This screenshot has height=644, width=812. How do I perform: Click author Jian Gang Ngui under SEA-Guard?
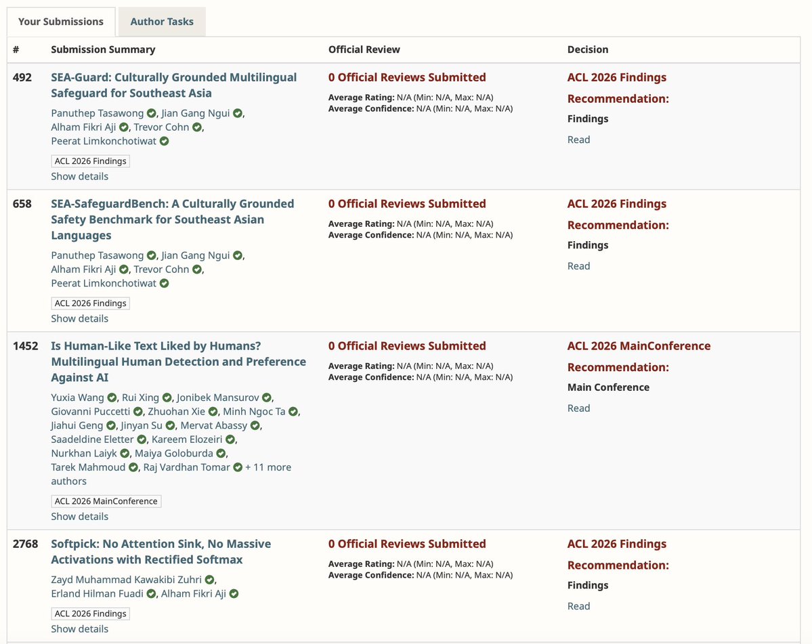(195, 113)
